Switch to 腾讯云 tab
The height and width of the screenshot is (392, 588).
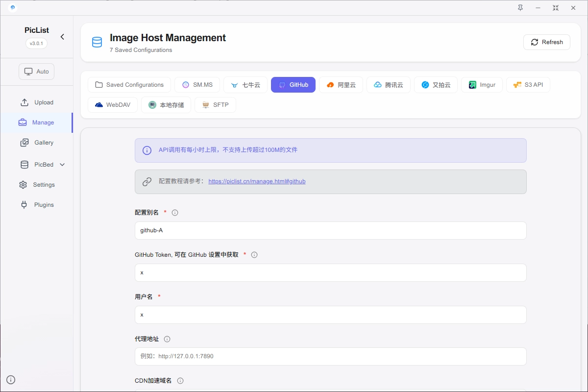pyautogui.click(x=389, y=85)
